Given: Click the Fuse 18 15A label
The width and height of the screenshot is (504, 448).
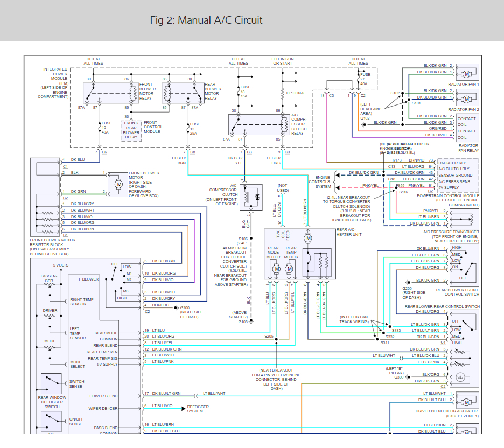Looking at the screenshot, I should click(246, 92).
